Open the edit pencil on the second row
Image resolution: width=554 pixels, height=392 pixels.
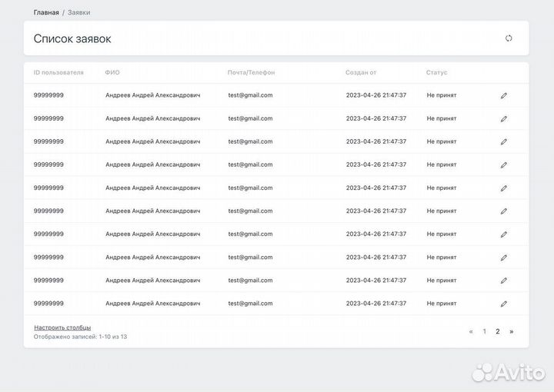pos(504,118)
